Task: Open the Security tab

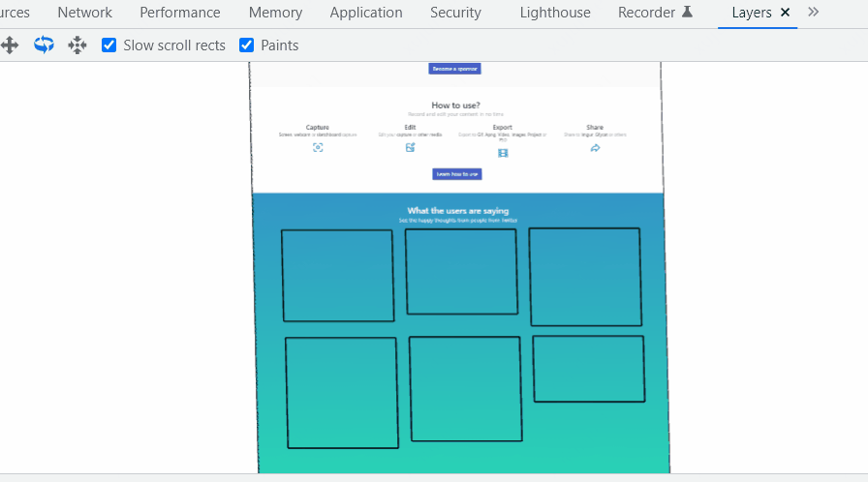Action: click(x=455, y=13)
